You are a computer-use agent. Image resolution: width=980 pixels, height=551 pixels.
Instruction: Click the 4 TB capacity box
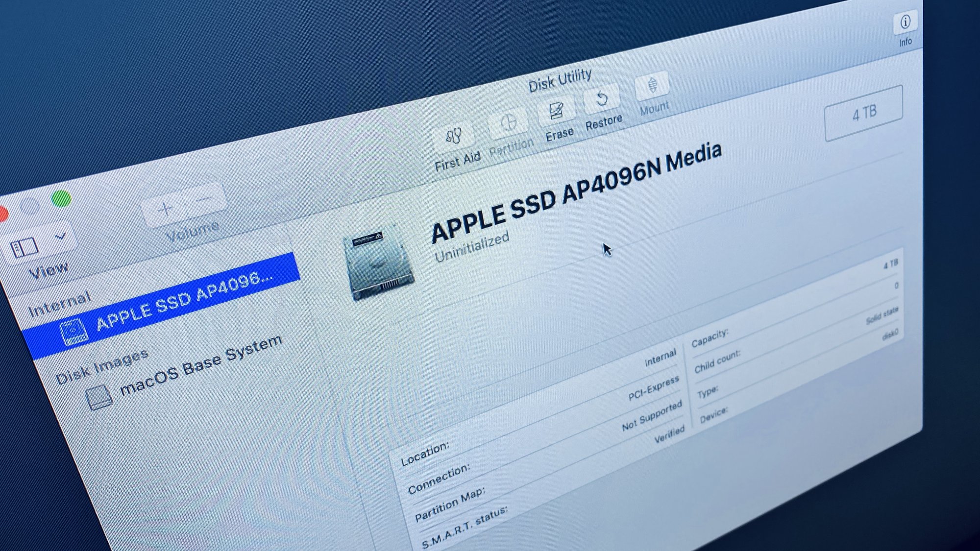[x=864, y=114]
